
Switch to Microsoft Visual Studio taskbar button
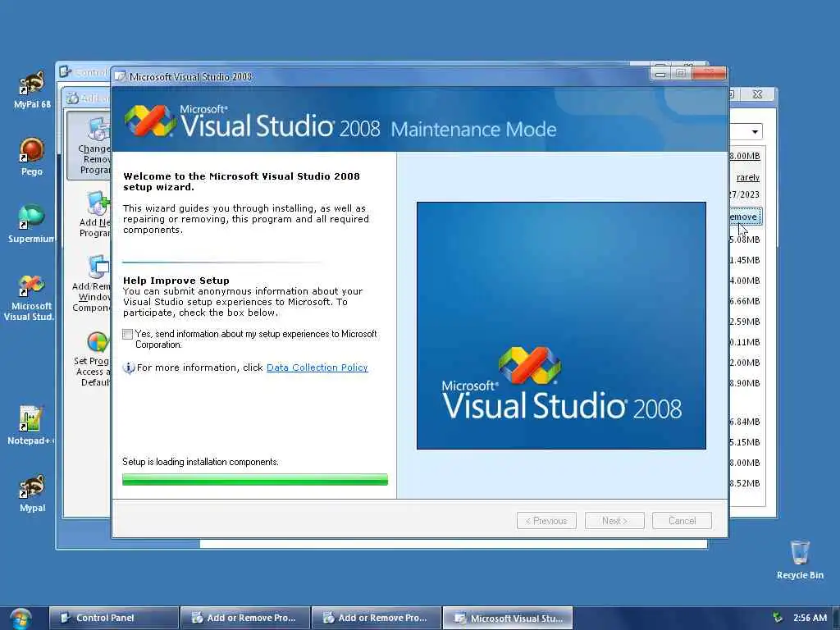coord(508,619)
